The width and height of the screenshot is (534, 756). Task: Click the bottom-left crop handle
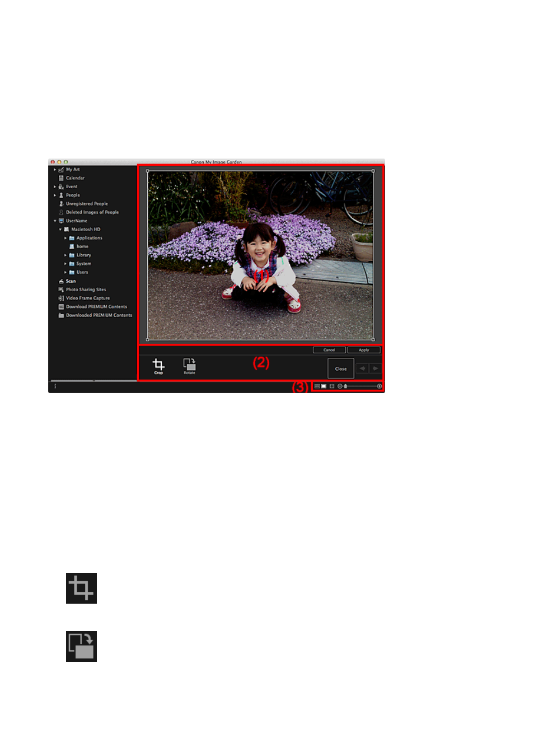[x=148, y=339]
